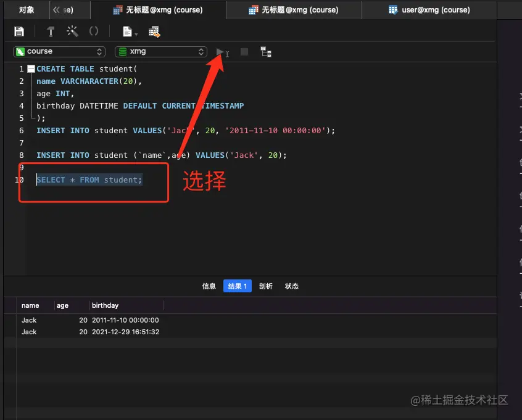The width and height of the screenshot is (522, 420).
Task: Switch to the 信息 results tab
Action: [x=209, y=286]
